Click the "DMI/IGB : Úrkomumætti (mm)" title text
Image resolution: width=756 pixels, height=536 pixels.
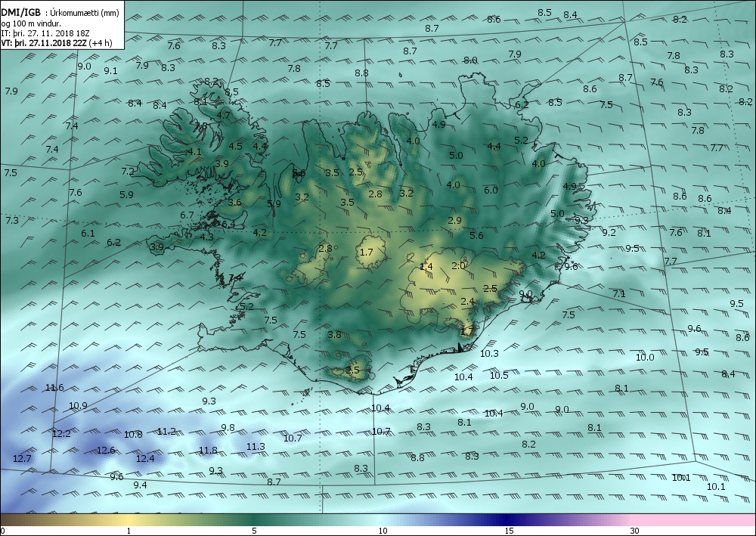pos(60,13)
